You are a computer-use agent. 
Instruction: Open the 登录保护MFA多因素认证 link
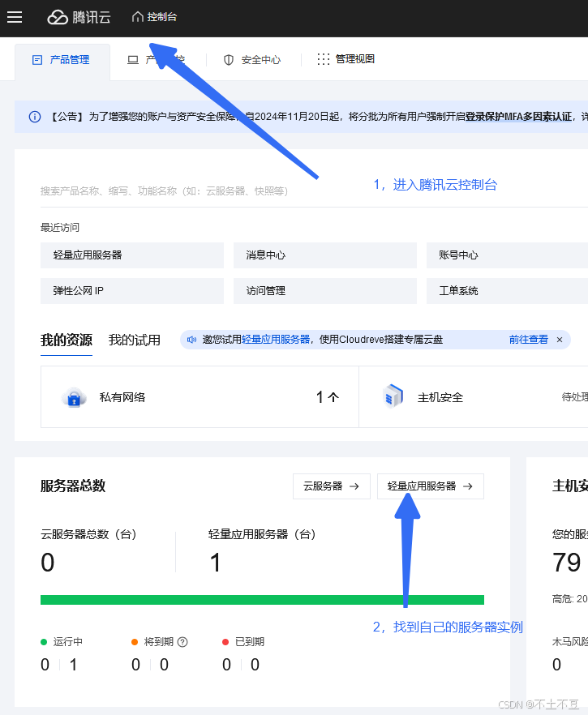pyautogui.click(x=518, y=117)
